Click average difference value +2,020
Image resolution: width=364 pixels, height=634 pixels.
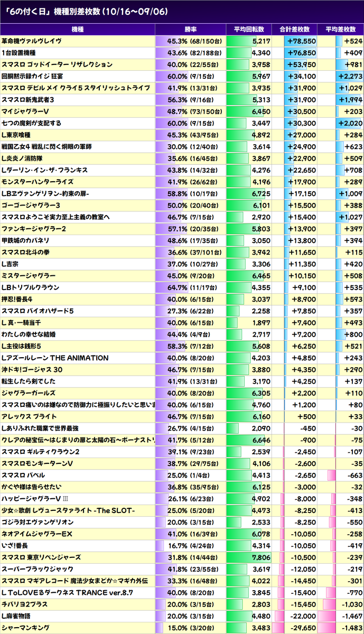click(351, 123)
